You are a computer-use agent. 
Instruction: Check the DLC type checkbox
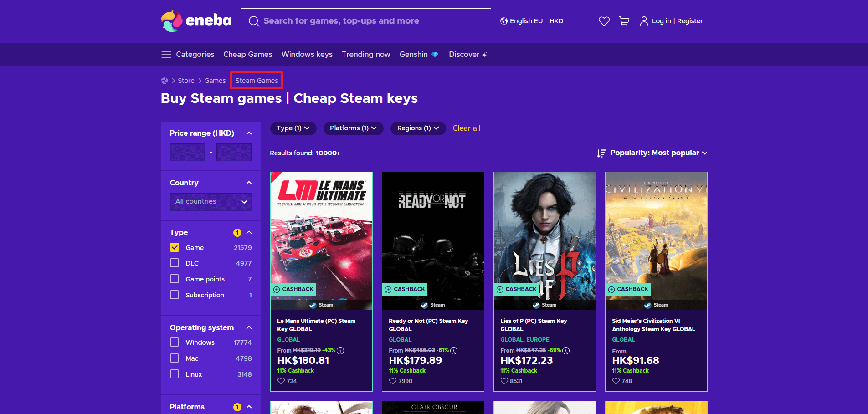(175, 263)
